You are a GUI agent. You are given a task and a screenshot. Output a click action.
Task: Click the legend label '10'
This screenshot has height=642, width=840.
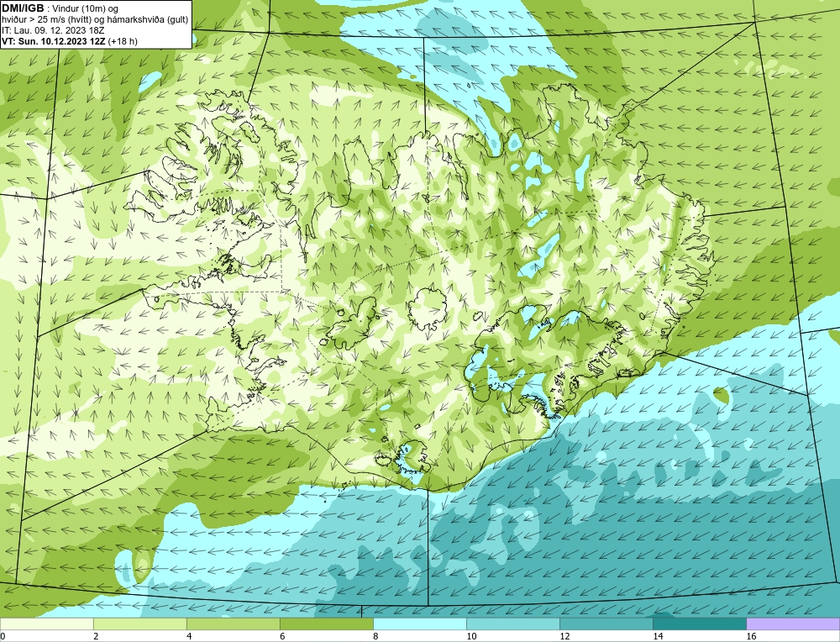[x=471, y=636]
